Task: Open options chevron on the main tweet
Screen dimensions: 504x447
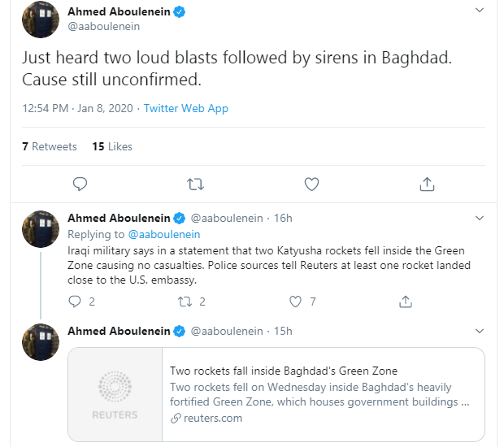Action: click(480, 11)
